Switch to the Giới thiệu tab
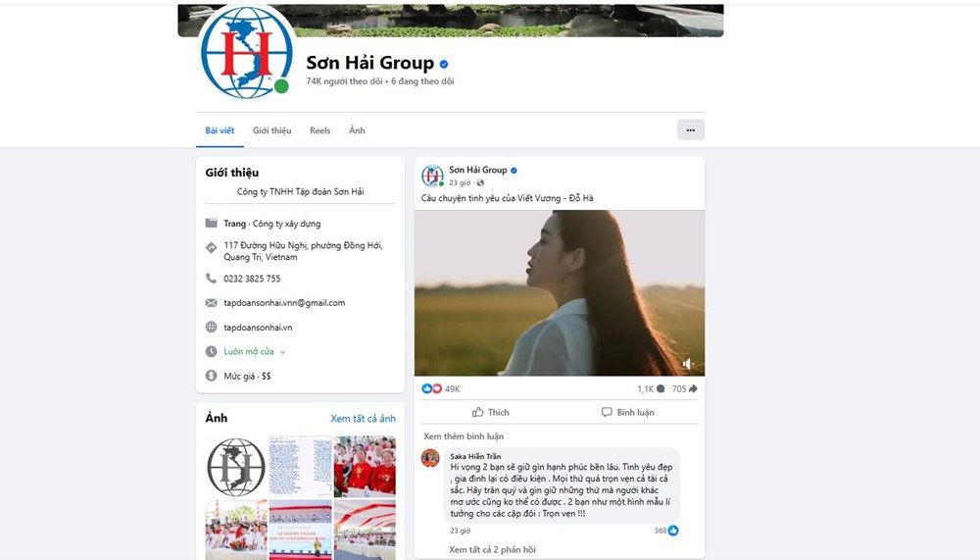Viewport: 980px width, 560px height. 271,130
